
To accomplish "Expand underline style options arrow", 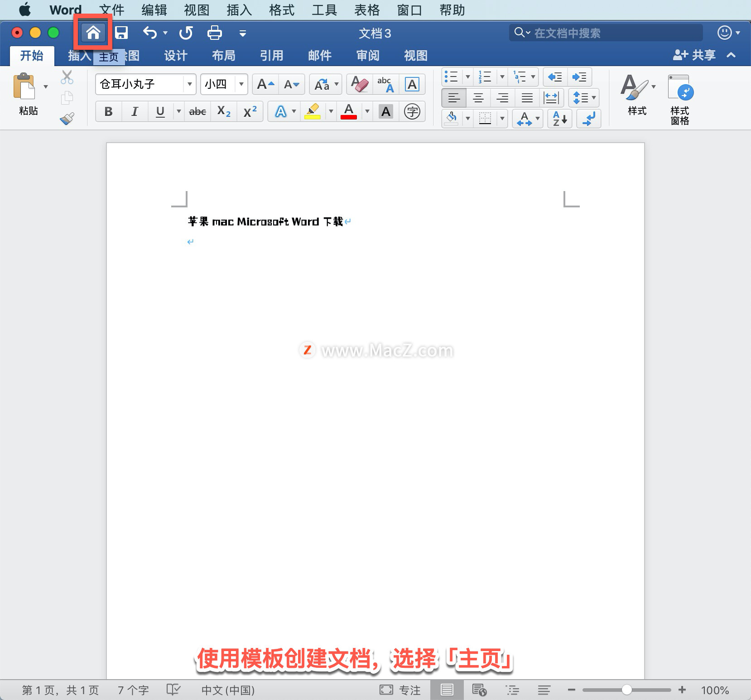I will click(179, 111).
